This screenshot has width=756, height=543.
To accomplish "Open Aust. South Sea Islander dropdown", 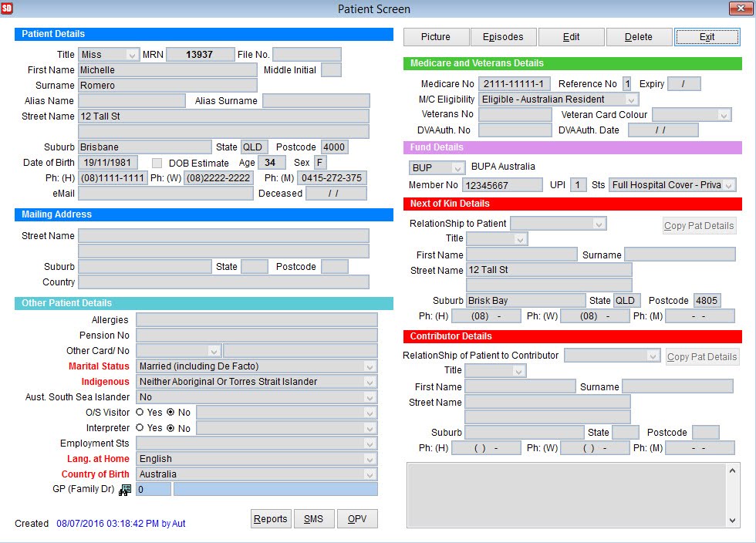I will click(x=370, y=397).
